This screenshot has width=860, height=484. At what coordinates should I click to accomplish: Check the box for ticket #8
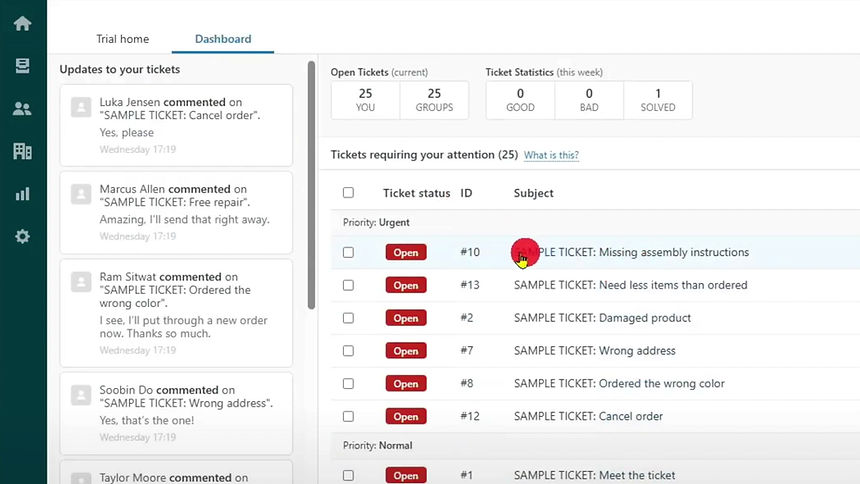pyautogui.click(x=348, y=384)
